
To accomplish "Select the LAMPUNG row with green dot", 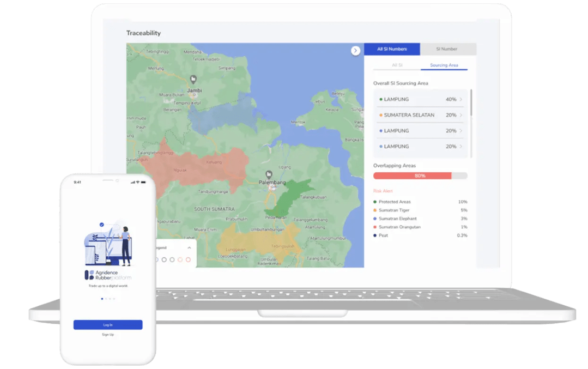I will [x=420, y=99].
